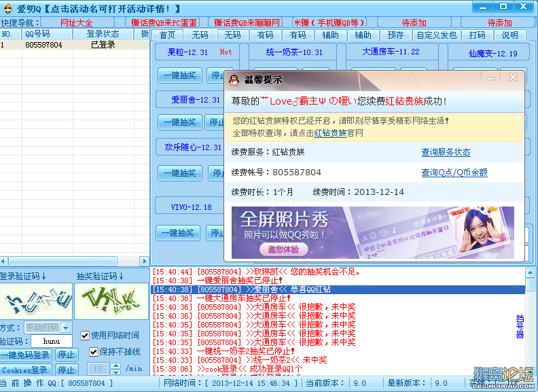Click 一键抽奖 under 欢乐随心-12.31

click(x=180, y=173)
